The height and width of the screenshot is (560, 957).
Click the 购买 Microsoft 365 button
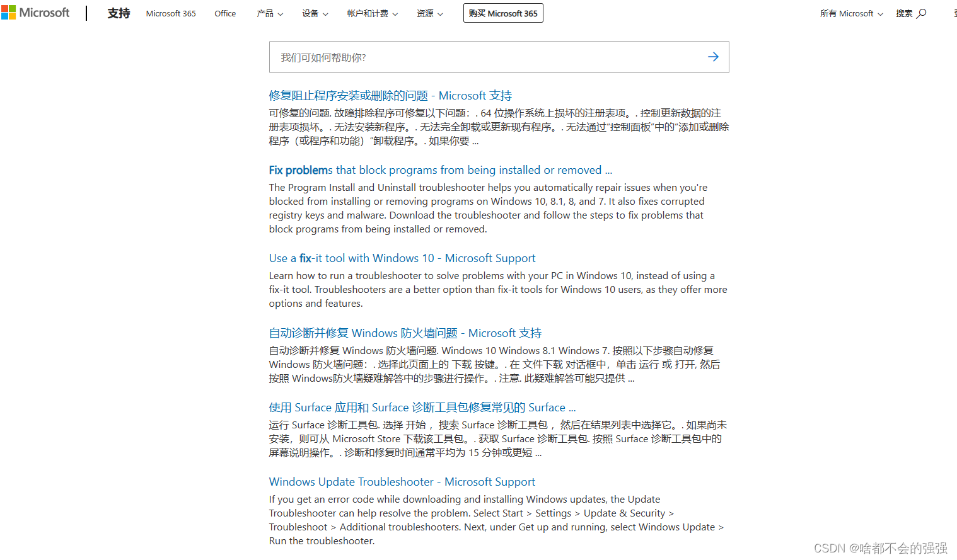pyautogui.click(x=503, y=13)
